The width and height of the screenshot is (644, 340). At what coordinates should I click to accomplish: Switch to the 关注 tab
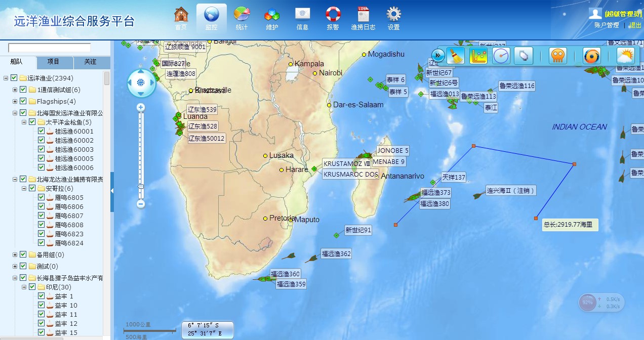[90, 62]
